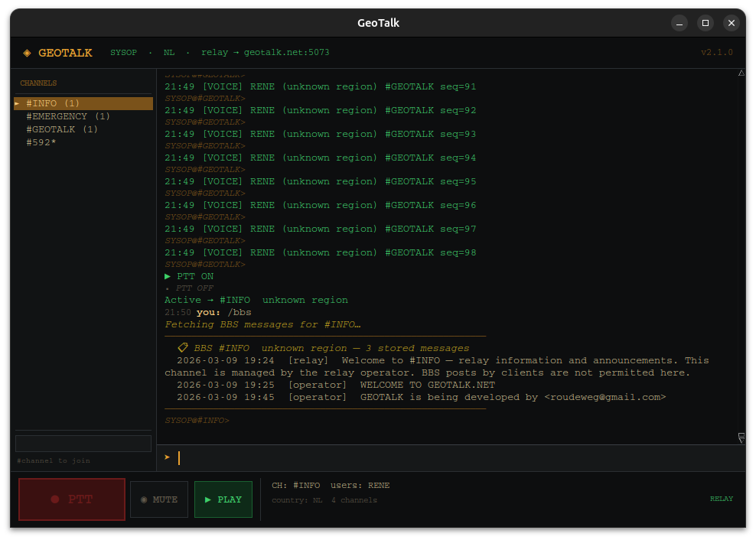Viewport: 756px width, 540px height.
Task: Click the GEOTALK diamond logo icon
Action: tap(28, 53)
